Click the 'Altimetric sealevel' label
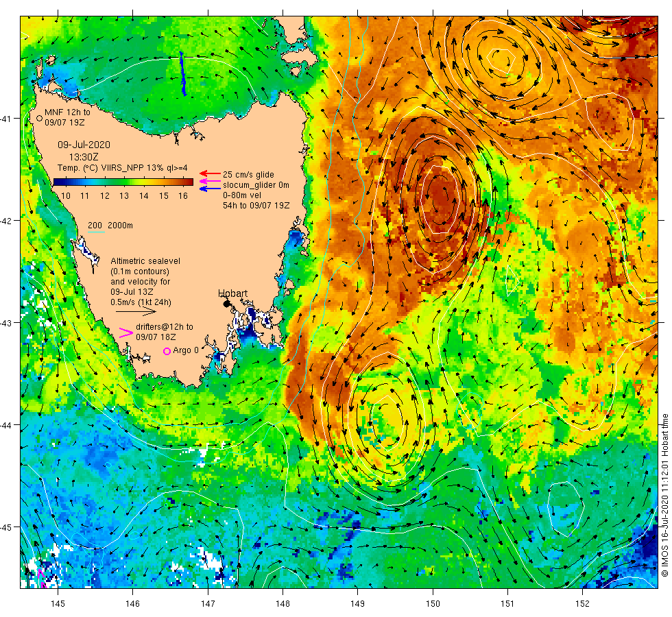Image resolution: width=672 pixels, height=617 pixels. (145, 261)
